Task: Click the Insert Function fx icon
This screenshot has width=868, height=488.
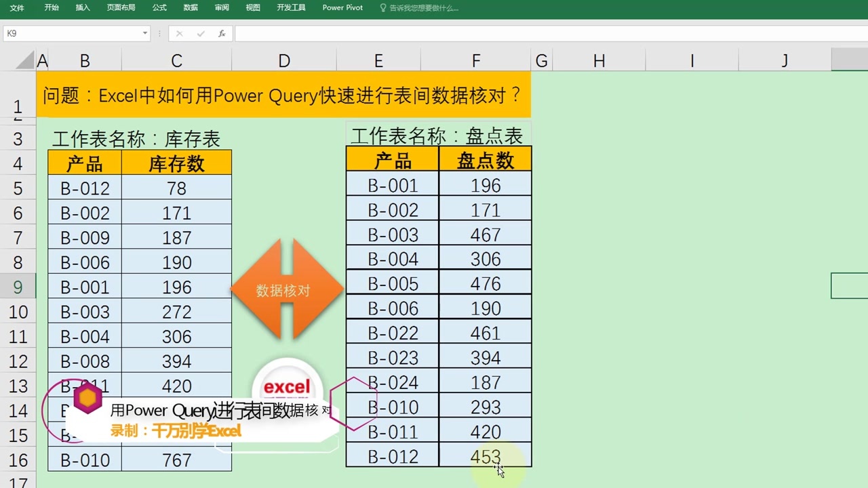Action: [x=222, y=33]
